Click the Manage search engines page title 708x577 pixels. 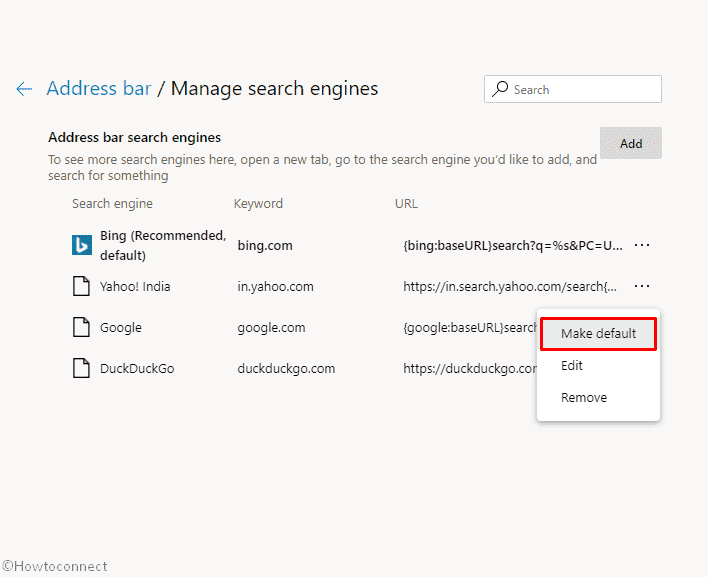coord(275,88)
